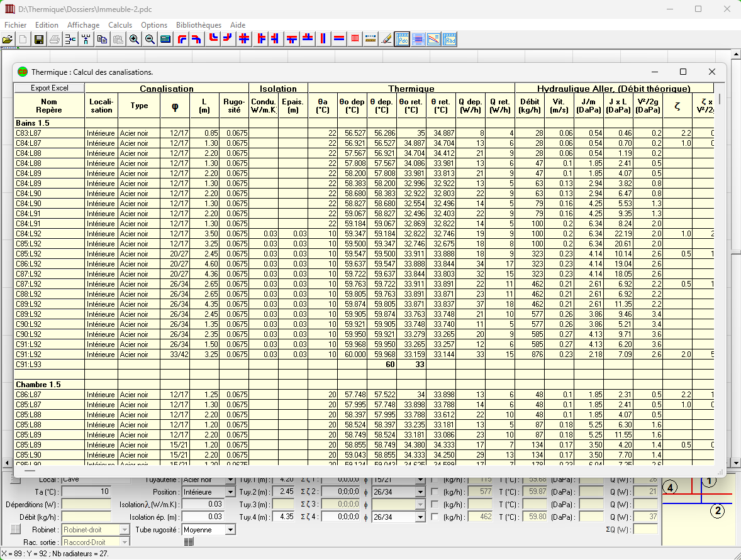Click the zoom in magnifier icon
The width and height of the screenshot is (741, 560).
[134, 39]
